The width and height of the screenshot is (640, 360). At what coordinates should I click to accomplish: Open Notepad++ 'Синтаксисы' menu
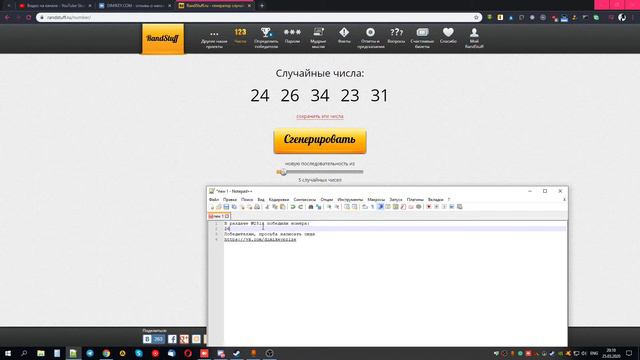point(304,200)
